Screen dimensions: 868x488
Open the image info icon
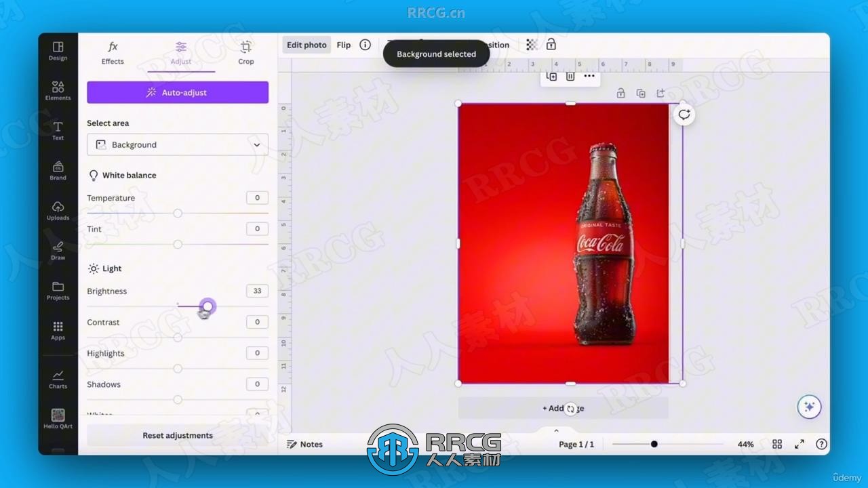point(365,45)
